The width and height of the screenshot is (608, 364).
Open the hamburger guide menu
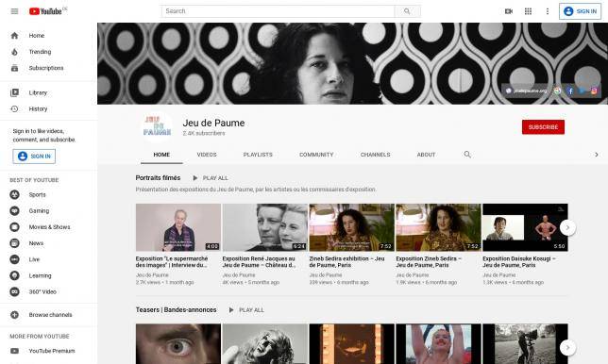pos(14,11)
